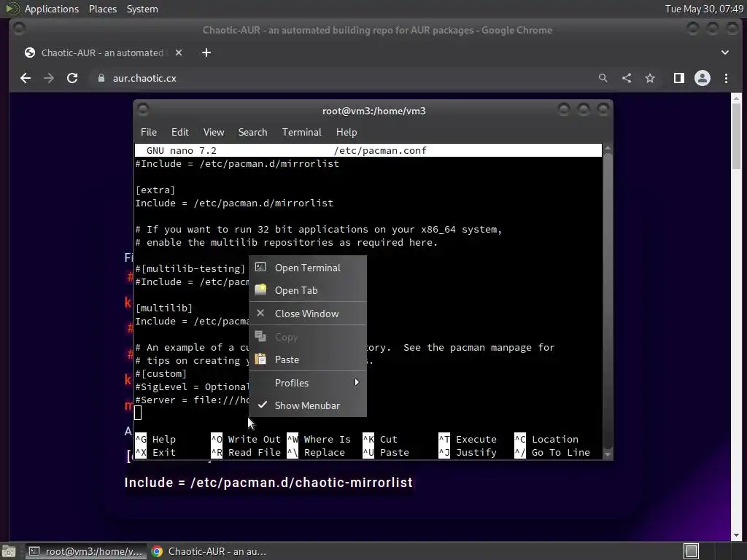
Task: Expand the Profiles submenu arrow
Action: [356, 382]
